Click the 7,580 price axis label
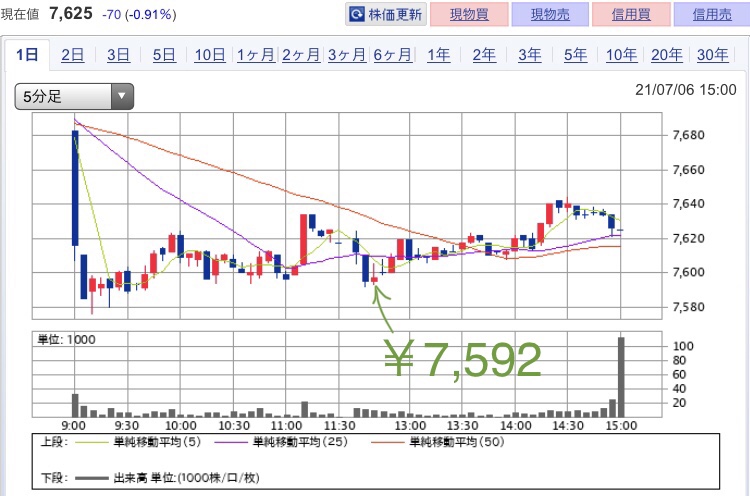The image size is (750, 496). coord(688,307)
